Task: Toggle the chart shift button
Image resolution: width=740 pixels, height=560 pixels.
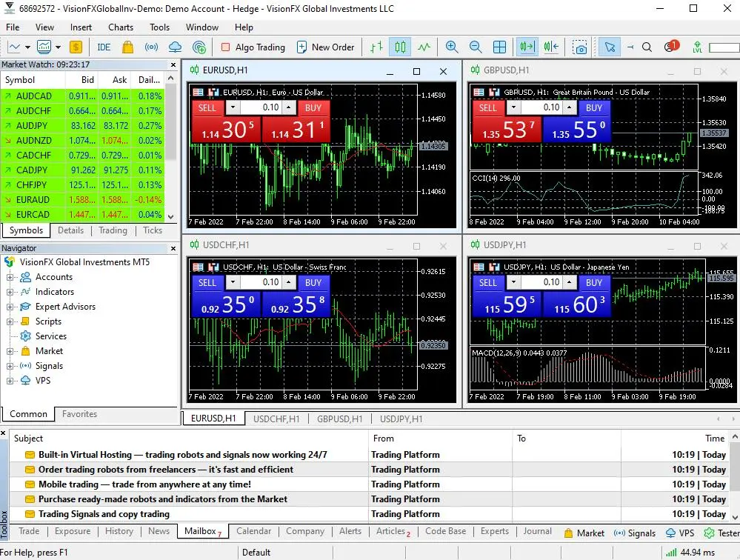Action: click(551, 47)
